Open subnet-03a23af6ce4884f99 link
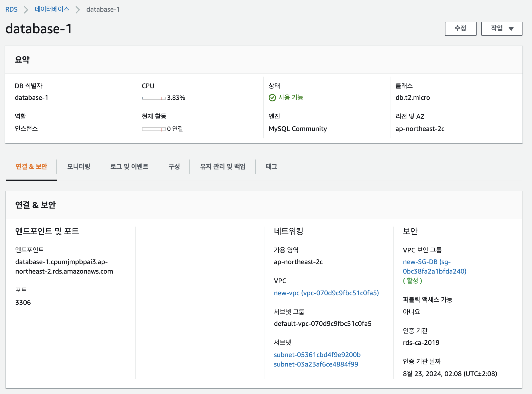Screen dimensions: 532x394 click(x=316, y=364)
